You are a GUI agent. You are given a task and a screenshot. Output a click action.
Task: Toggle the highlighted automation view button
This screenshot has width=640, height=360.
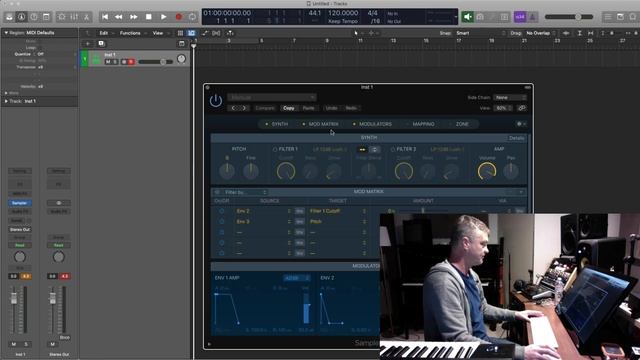[191, 33]
